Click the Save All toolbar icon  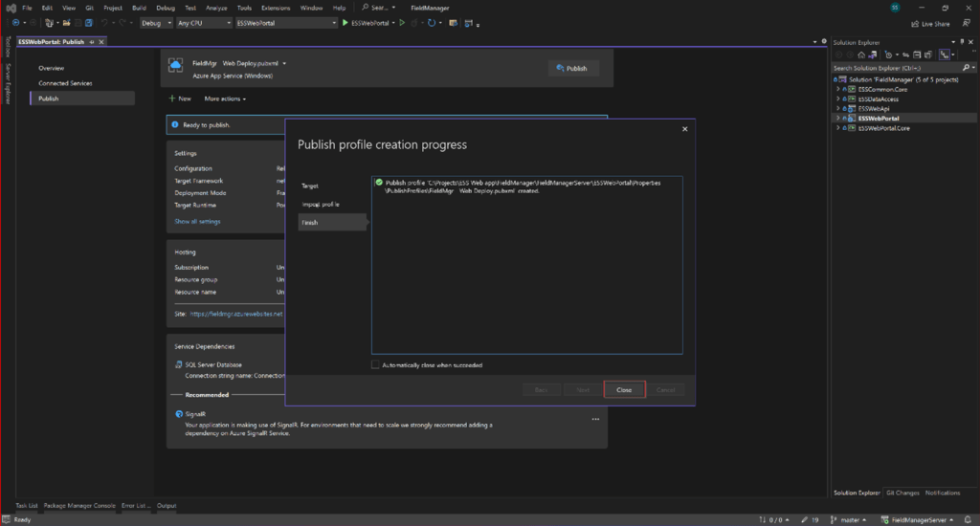click(89, 23)
